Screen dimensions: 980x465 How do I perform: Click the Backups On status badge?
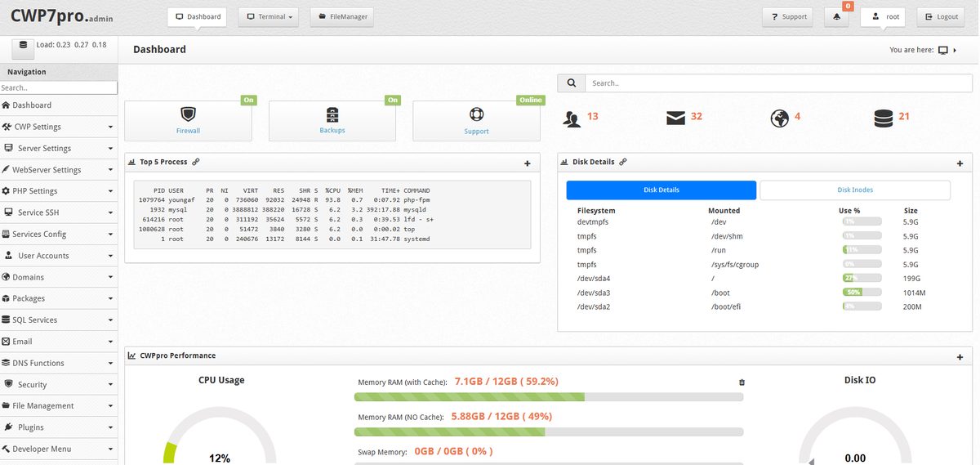click(393, 100)
